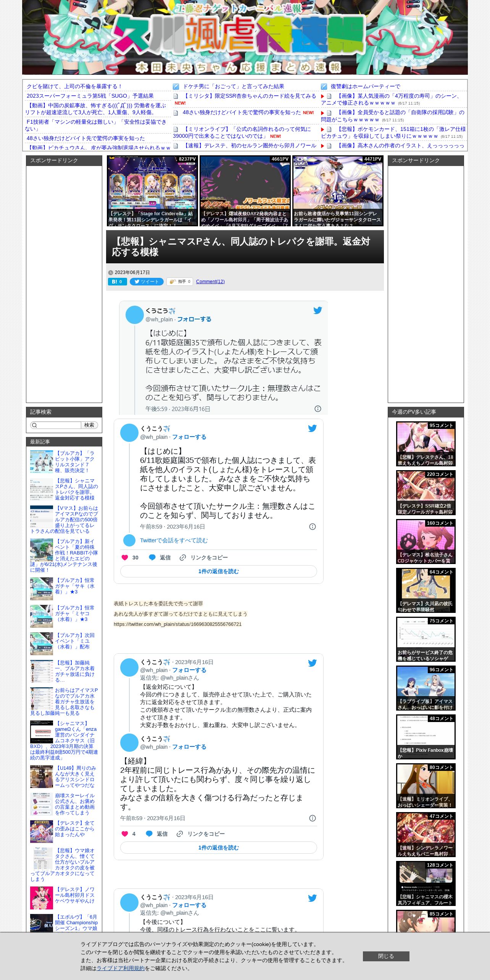Click document icon before ミリシタ限定SSR杏奈 headline
Viewport: 490px width, 980px height.
point(176,96)
